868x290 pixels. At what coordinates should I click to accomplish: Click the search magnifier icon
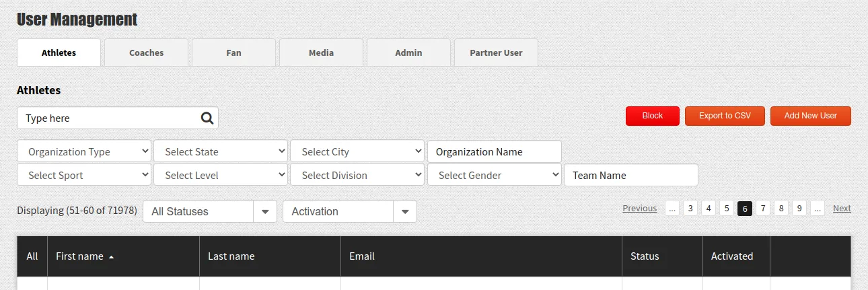pos(207,118)
